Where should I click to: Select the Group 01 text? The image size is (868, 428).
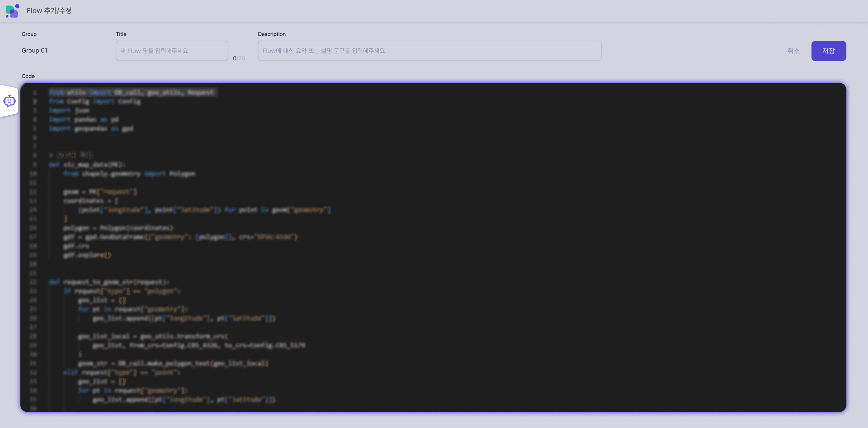coord(34,50)
